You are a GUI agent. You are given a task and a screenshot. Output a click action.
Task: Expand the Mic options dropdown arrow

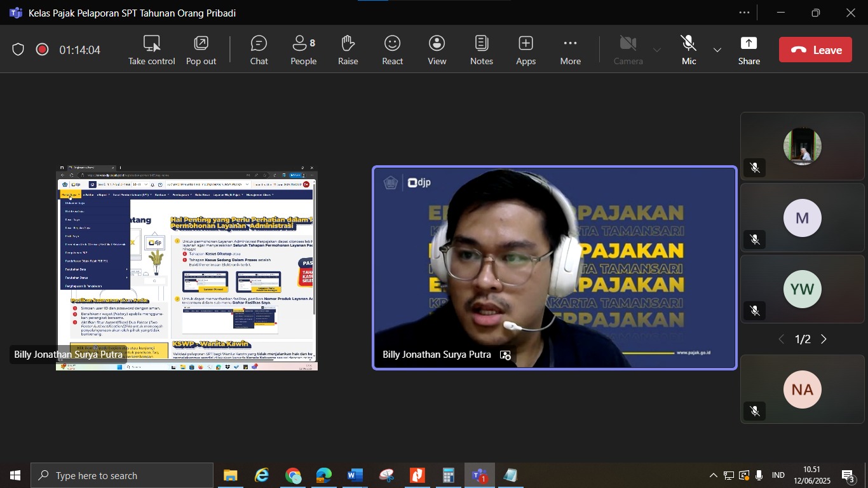(x=717, y=50)
